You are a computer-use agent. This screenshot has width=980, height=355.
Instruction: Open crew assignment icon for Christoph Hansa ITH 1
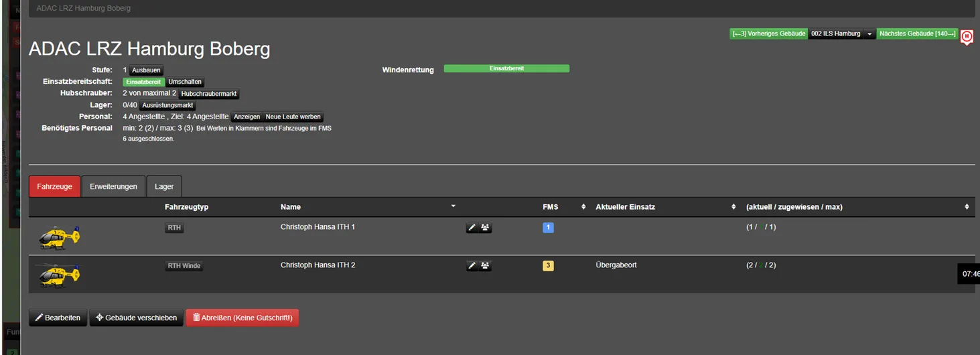[x=485, y=228]
